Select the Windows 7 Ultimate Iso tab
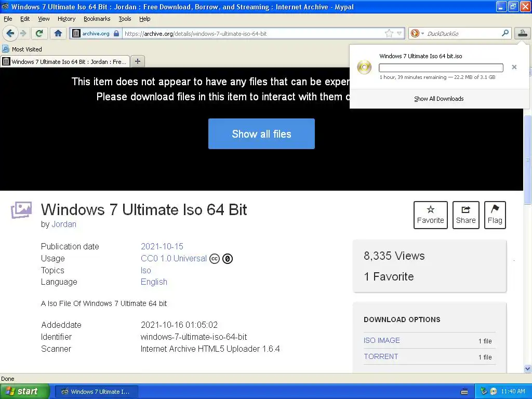This screenshot has width=532, height=399. pyautogui.click(x=65, y=61)
